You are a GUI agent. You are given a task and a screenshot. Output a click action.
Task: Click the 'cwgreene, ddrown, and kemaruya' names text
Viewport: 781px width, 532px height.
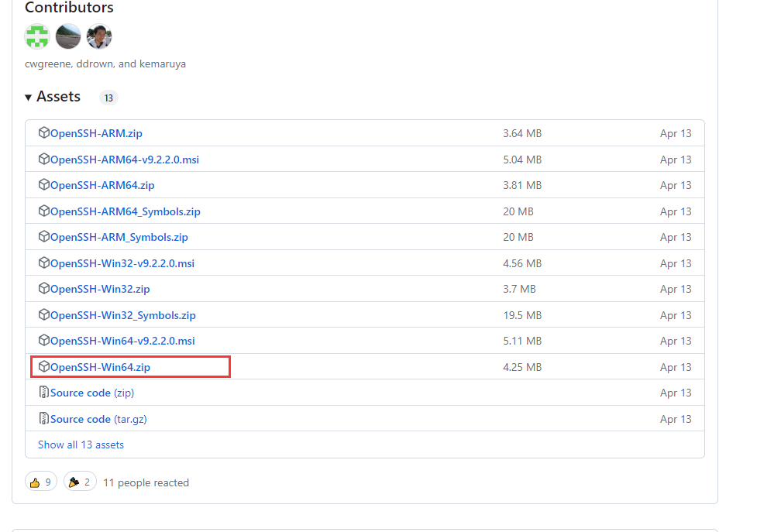pyautogui.click(x=105, y=64)
